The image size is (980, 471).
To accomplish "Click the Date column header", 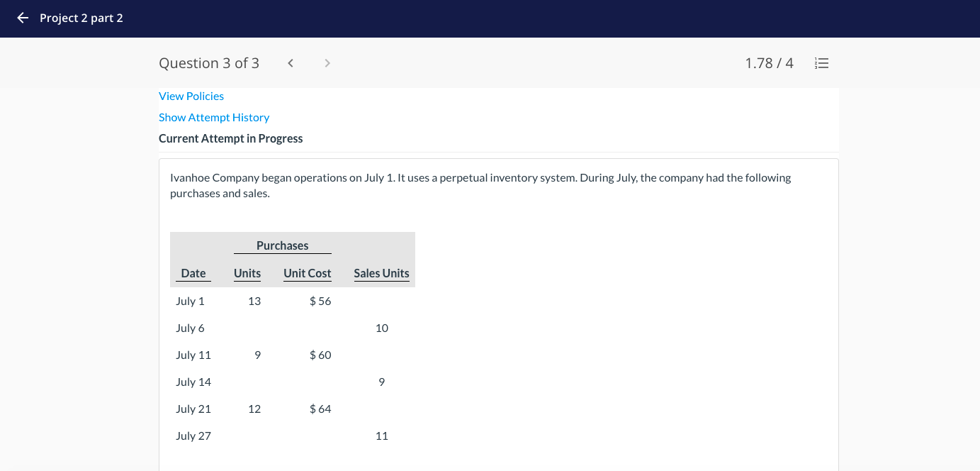I will pos(193,273).
